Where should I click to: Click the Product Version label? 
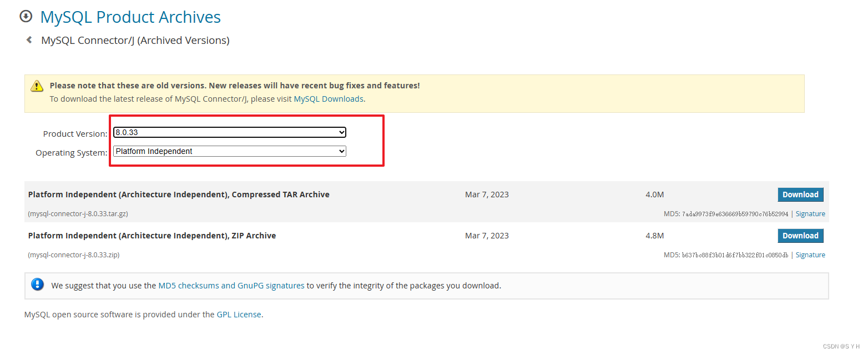(x=75, y=134)
